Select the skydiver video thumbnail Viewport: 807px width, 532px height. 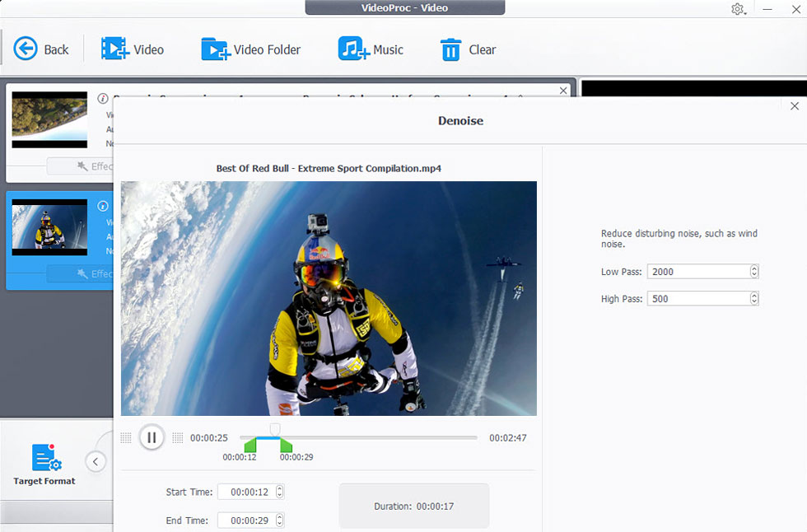(x=49, y=226)
